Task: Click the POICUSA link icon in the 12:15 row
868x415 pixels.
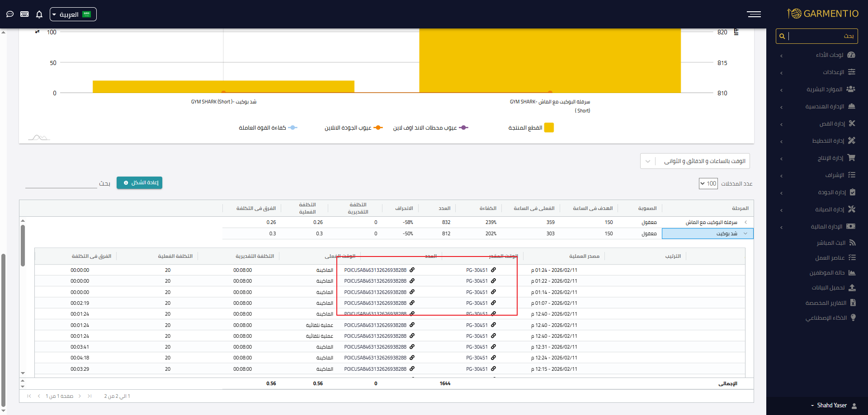Action: coord(412,369)
